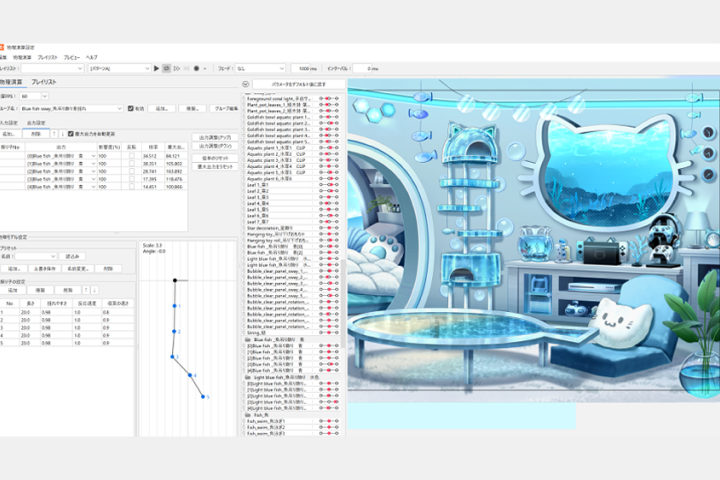Click the 最大出力をリセット button
Image resolution: width=720 pixels, height=480 pixels.
[x=215, y=167]
